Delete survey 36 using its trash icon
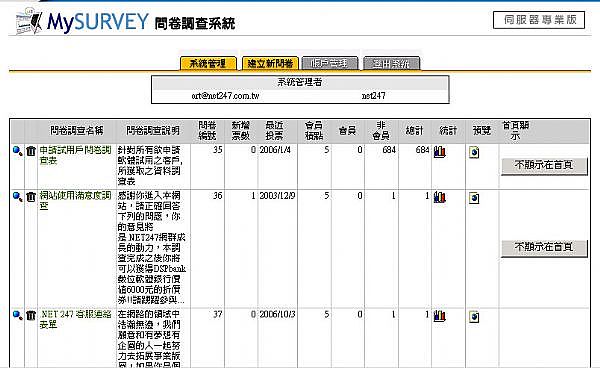 [x=31, y=197]
